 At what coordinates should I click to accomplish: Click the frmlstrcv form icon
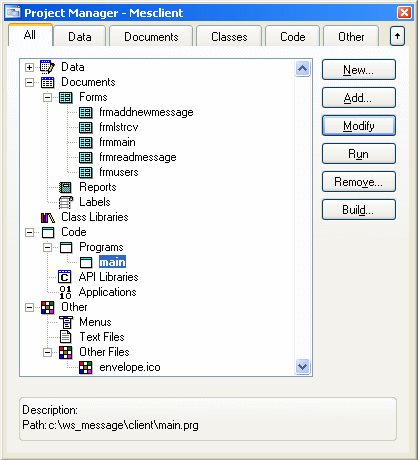pos(86,127)
